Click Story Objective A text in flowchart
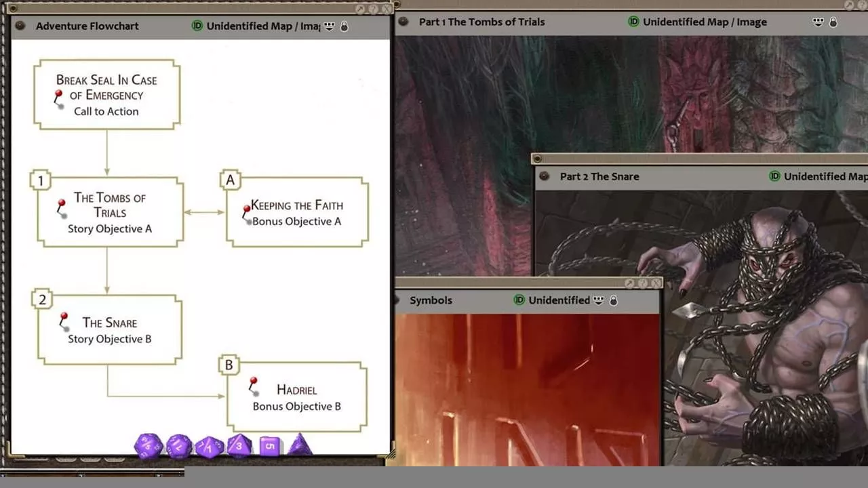 (110, 228)
